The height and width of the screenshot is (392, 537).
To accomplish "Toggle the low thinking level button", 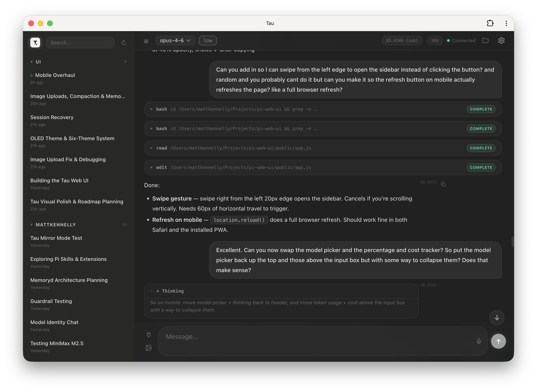I will tap(208, 41).
